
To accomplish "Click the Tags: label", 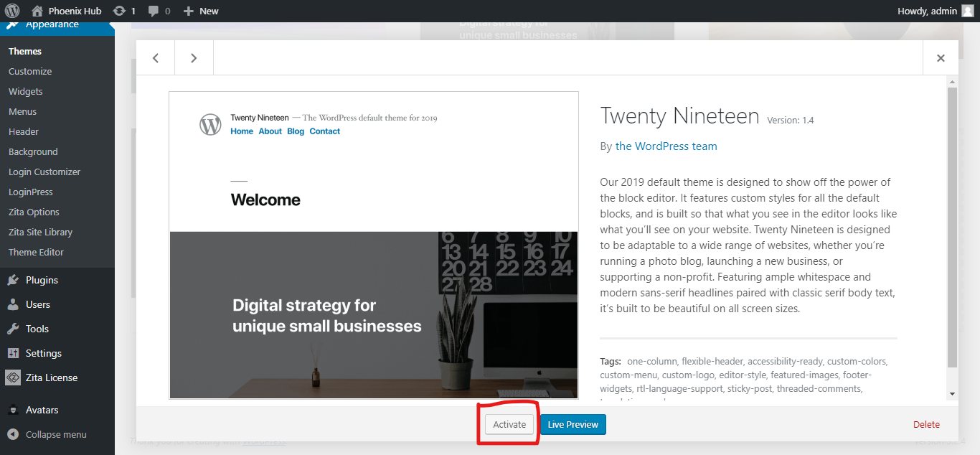I will (611, 361).
